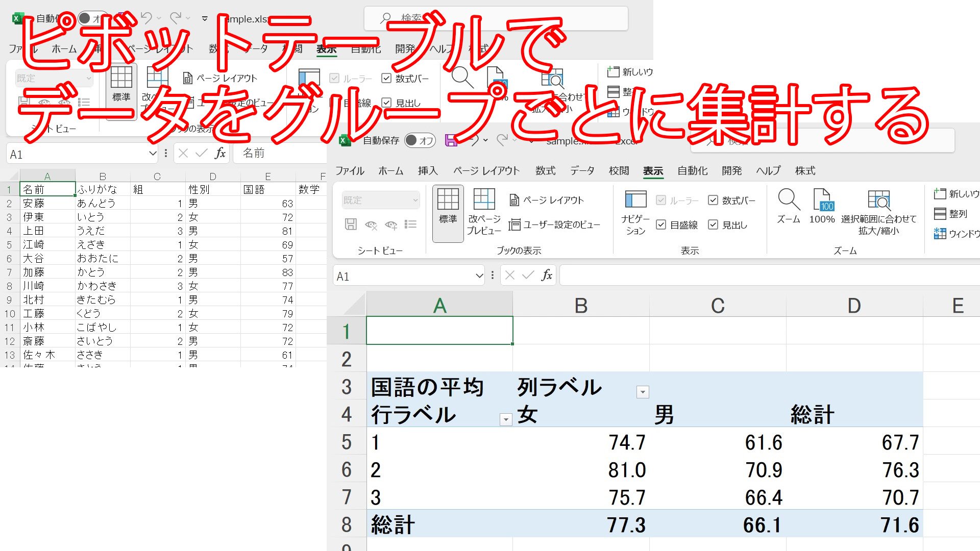
Task: Switch to 校閲 tab in pivot table window
Action: [x=619, y=171]
